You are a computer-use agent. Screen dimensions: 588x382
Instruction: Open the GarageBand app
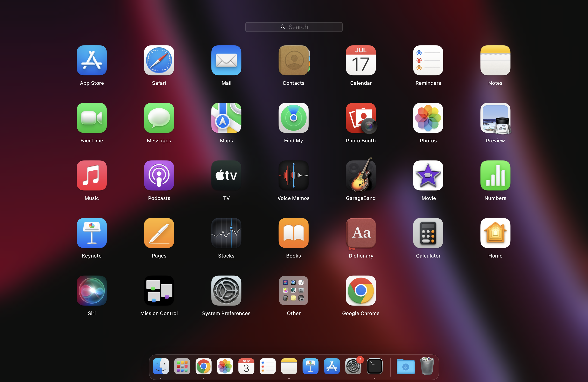point(361,176)
